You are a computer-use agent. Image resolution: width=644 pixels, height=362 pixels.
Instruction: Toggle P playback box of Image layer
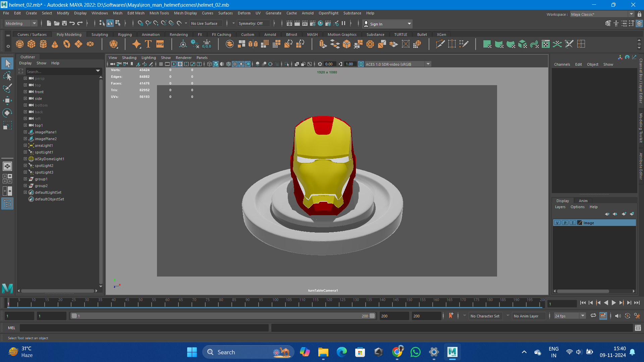(x=565, y=223)
